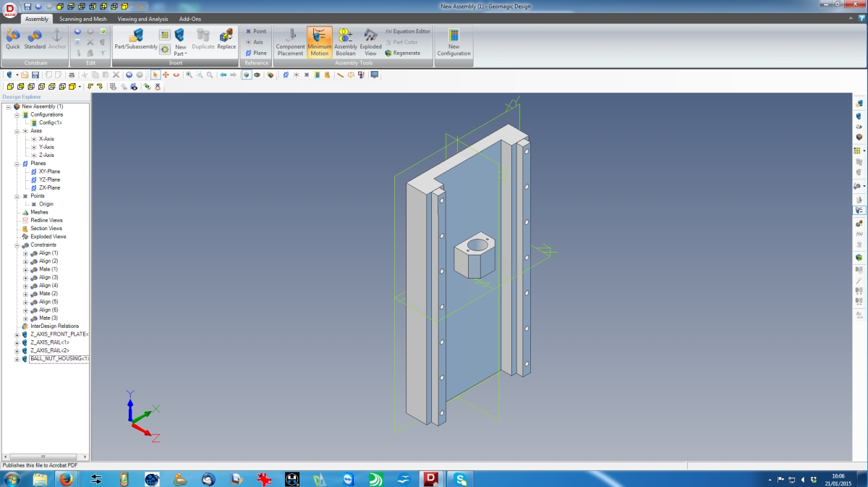Expand the Z_AXIS_FRONT_PLATE tree node
The image size is (868, 487).
(17, 334)
